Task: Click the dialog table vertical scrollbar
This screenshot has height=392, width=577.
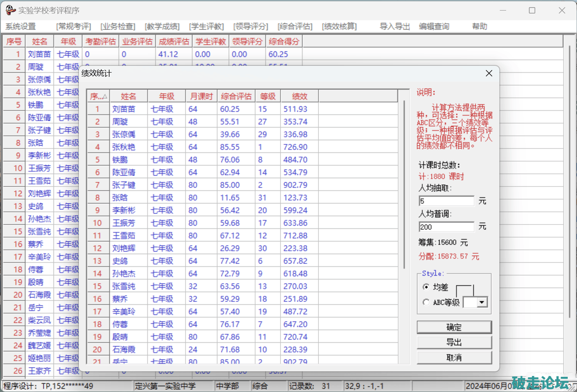Action: [404, 186]
